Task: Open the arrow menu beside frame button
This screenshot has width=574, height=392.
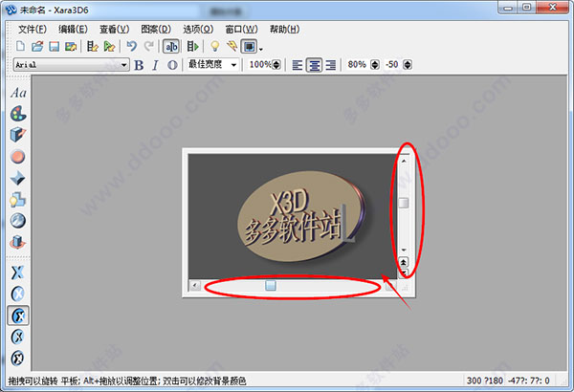Action: coord(260,49)
